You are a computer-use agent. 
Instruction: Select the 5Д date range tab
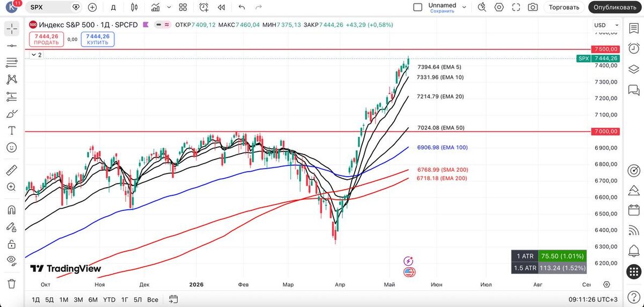click(49, 299)
